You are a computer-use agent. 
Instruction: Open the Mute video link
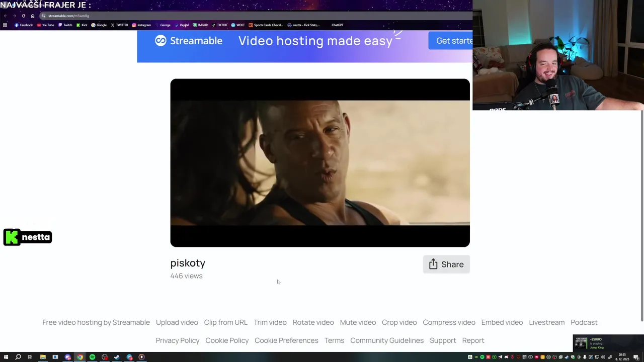(x=358, y=322)
